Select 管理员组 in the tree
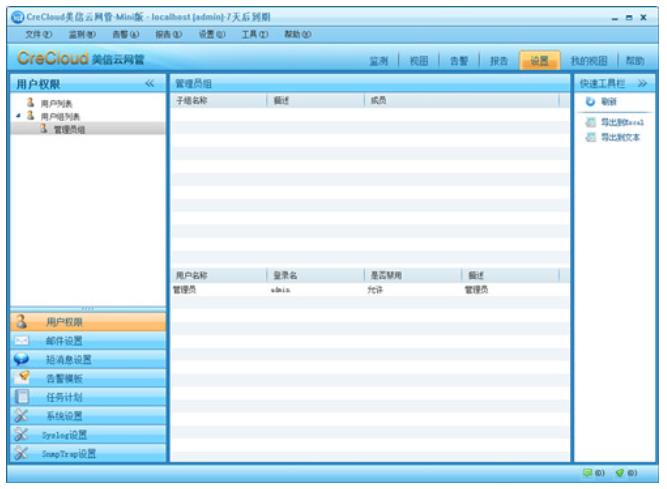Viewport: 667px width, 489px height. [68, 129]
